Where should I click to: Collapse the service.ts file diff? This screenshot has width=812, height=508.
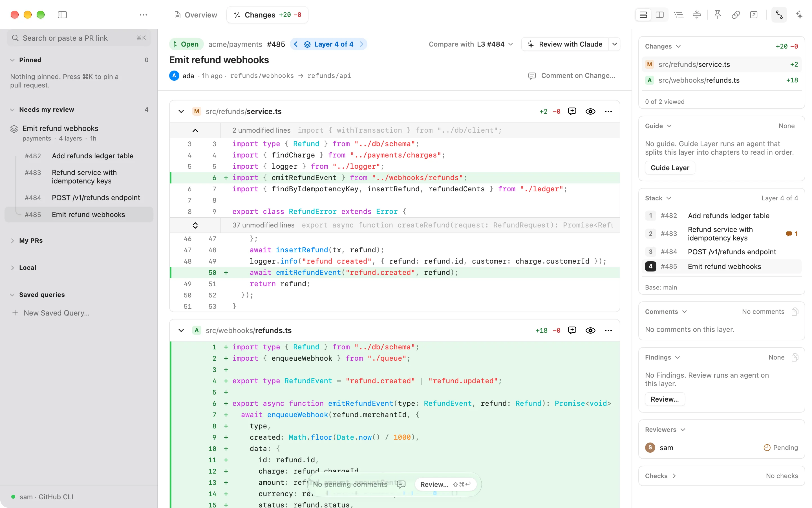[x=181, y=111]
